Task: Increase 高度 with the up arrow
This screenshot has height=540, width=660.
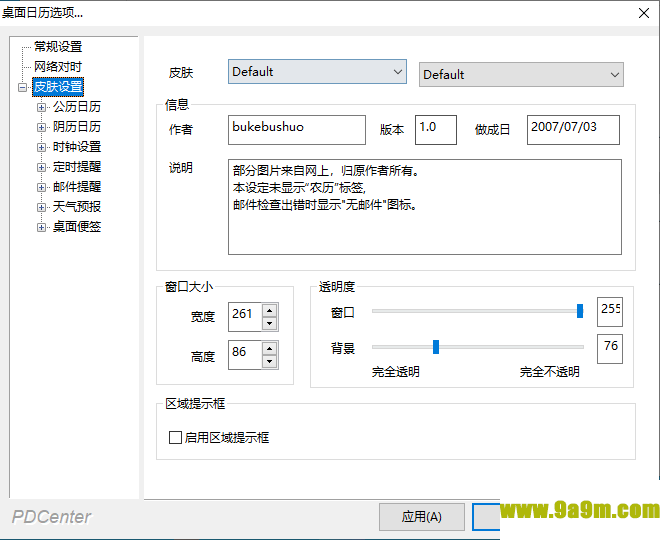Action: point(269,348)
